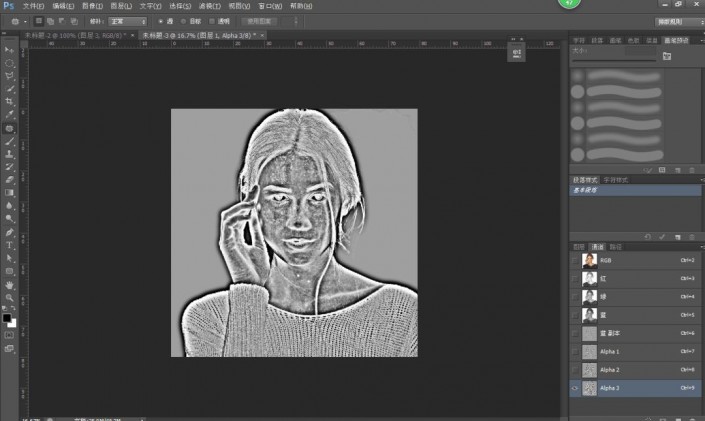Select the Move tool in the toolbox

pyautogui.click(x=10, y=49)
